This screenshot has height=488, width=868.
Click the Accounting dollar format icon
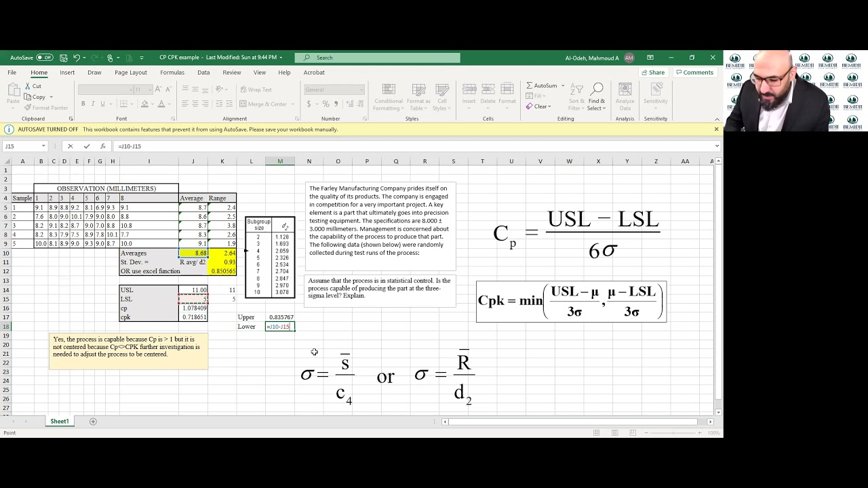(x=309, y=104)
